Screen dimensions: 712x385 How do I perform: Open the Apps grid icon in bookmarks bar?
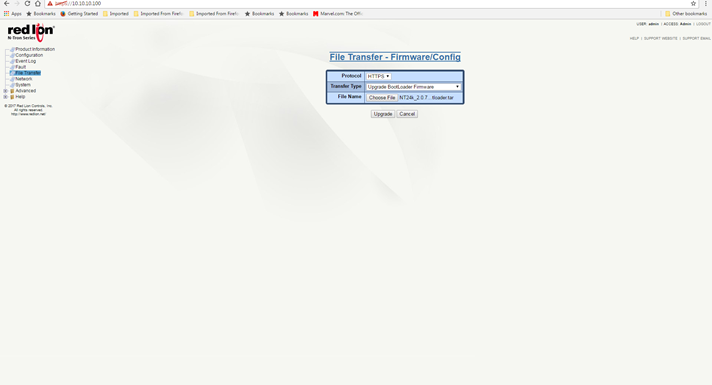click(x=6, y=14)
